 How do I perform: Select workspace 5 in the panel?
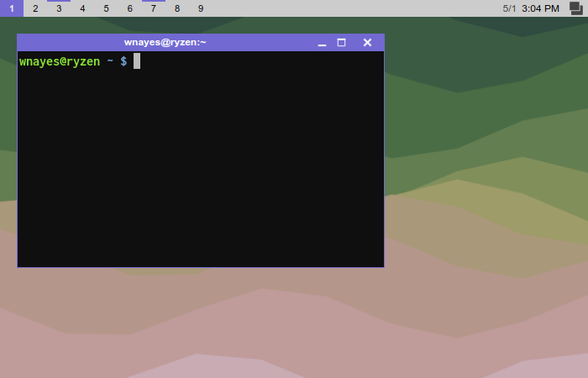106,8
